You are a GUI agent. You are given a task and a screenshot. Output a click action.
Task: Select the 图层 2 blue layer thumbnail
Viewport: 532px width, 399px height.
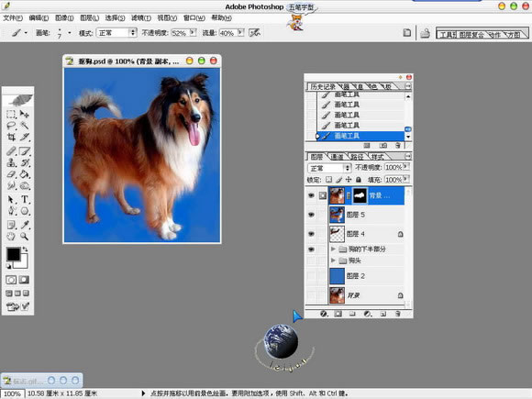click(337, 276)
